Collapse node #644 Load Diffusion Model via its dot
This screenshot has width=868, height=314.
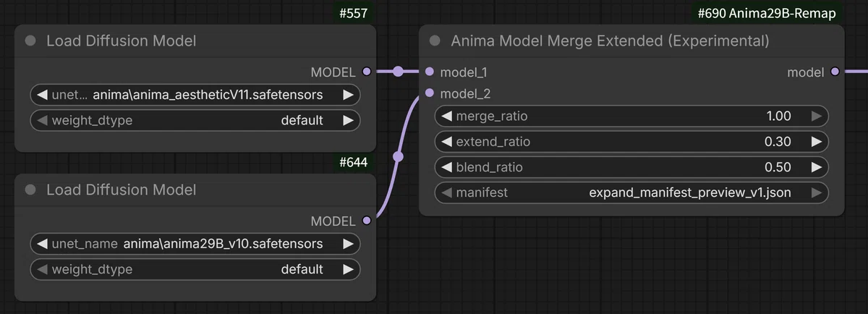pos(30,190)
